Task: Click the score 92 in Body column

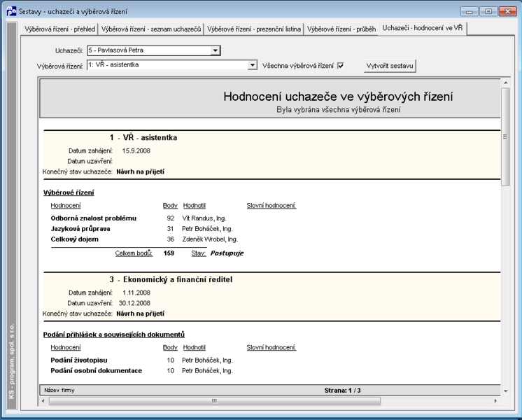Action: [171, 218]
